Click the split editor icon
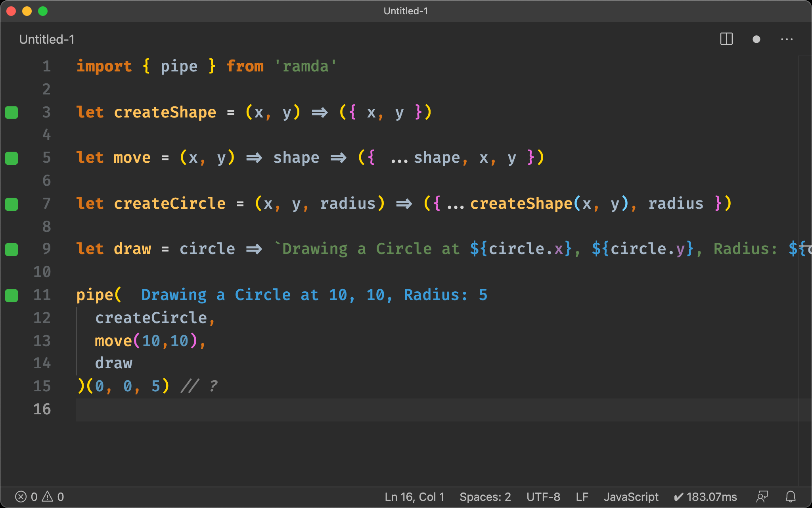This screenshot has height=508, width=812. click(726, 39)
